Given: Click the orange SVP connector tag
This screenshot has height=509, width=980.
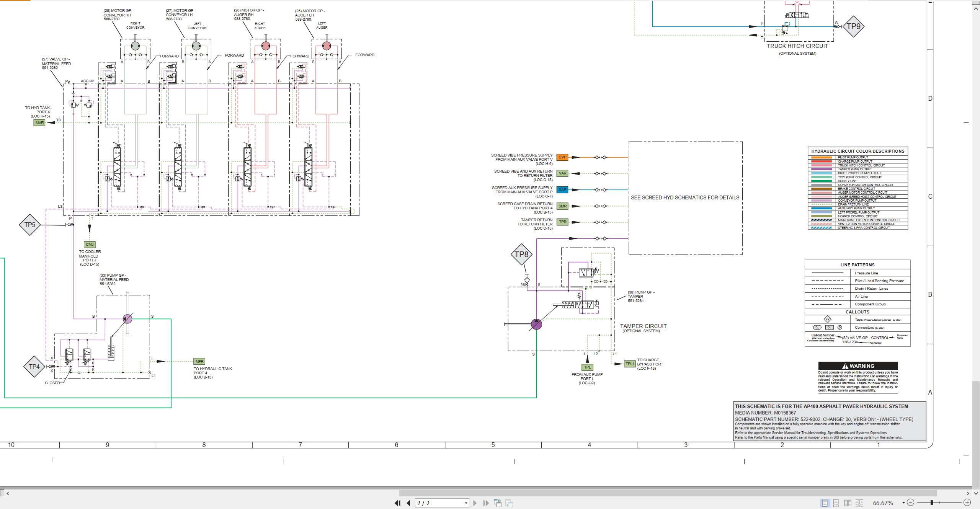Looking at the screenshot, I should 562,157.
